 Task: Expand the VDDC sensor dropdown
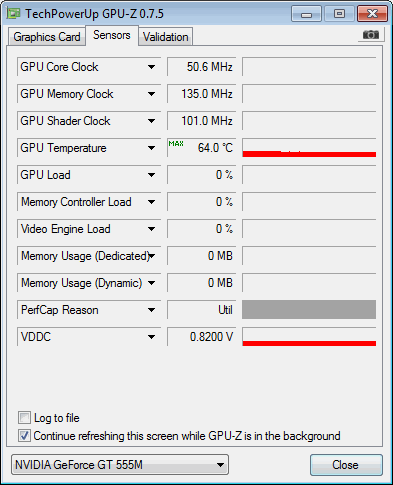152,337
